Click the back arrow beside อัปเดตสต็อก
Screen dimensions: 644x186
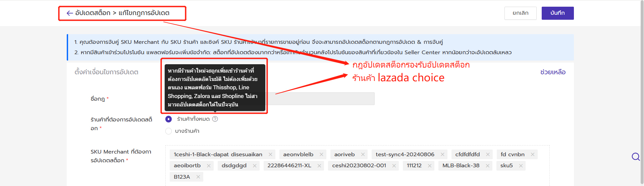click(x=69, y=13)
